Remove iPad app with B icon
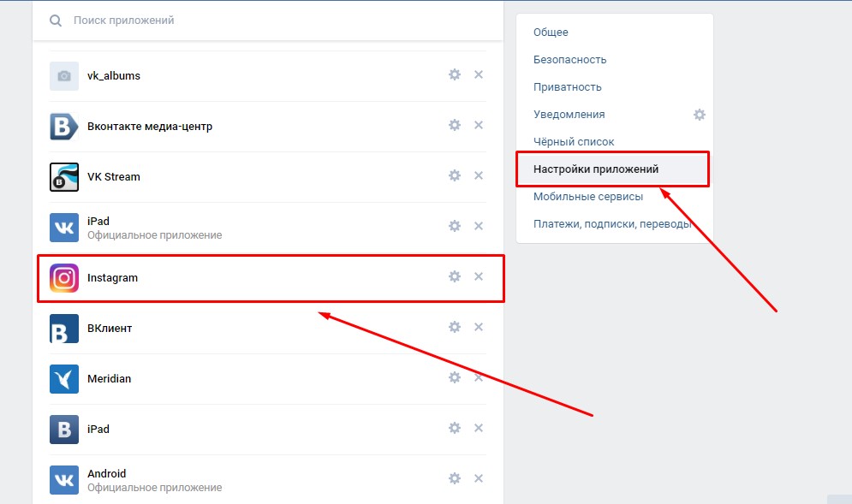Screen dimensions: 852x504 click(x=478, y=428)
